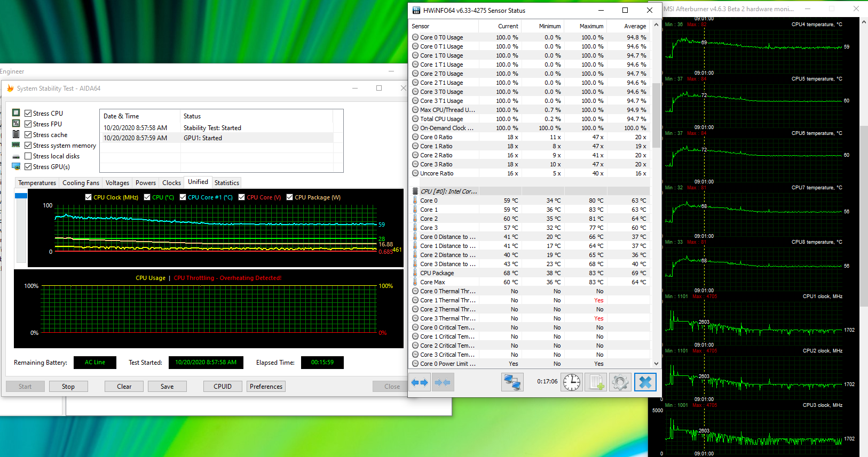Click the icon beside Core 0 Power Limit

click(415, 364)
